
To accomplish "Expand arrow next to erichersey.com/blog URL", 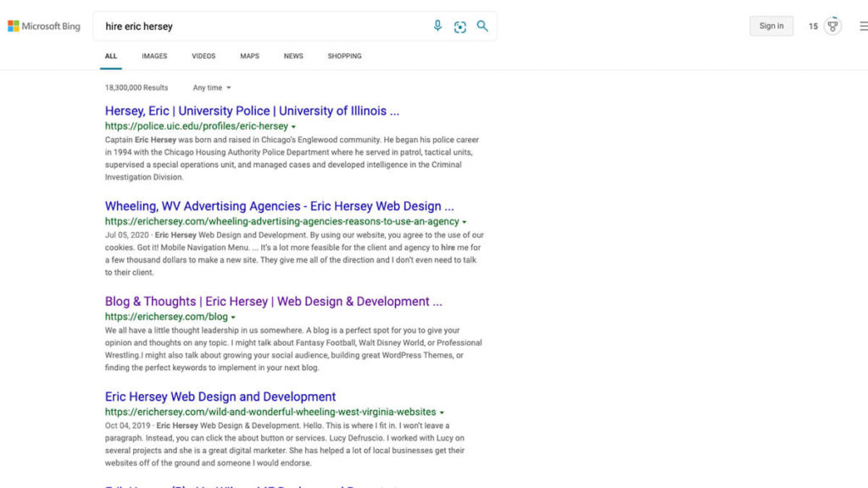I will click(x=233, y=318).
